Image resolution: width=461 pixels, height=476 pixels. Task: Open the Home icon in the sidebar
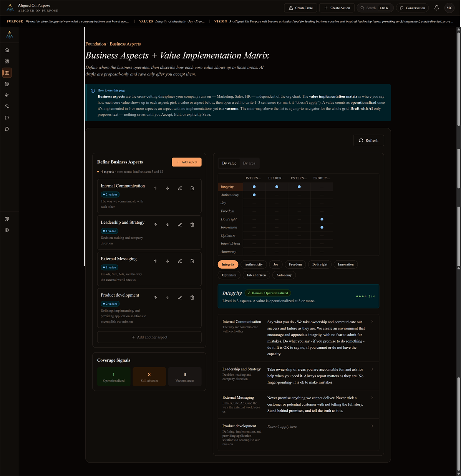(x=7, y=50)
